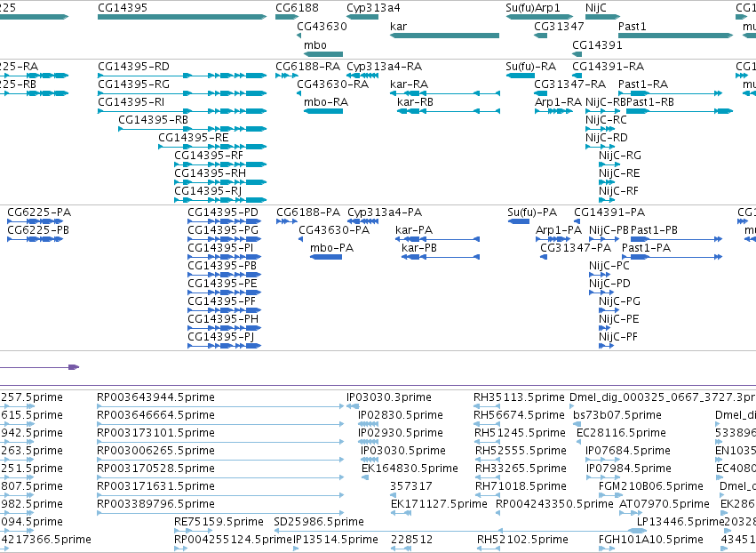The image size is (756, 553).
Task: Open the IP03030.3prime EST label
Action: pyautogui.click(x=388, y=397)
